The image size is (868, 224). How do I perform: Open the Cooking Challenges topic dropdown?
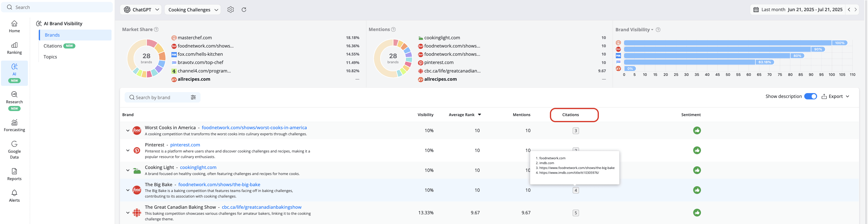(x=193, y=10)
